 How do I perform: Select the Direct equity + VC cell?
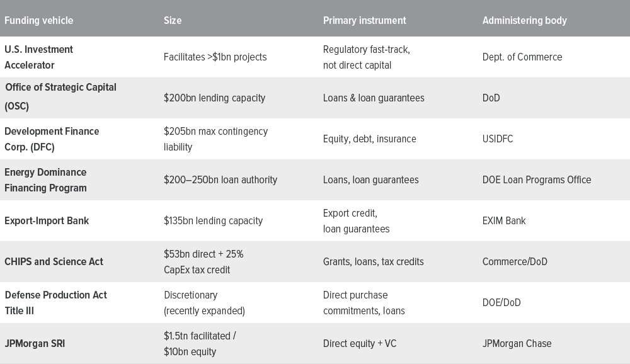(360, 343)
